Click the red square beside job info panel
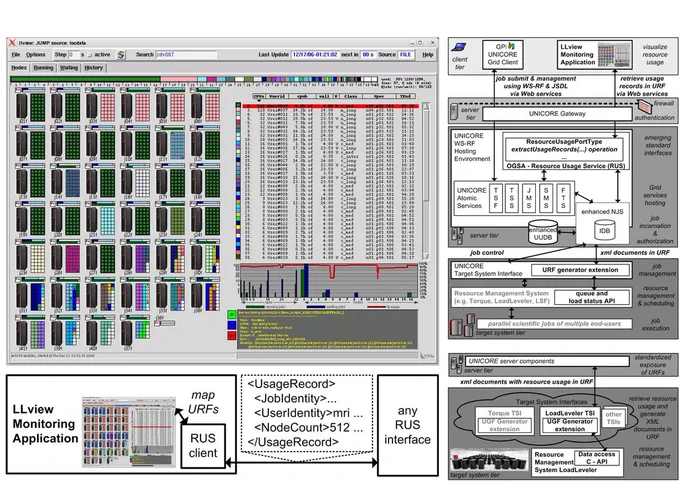The width and height of the screenshot is (680, 492). tap(232, 335)
